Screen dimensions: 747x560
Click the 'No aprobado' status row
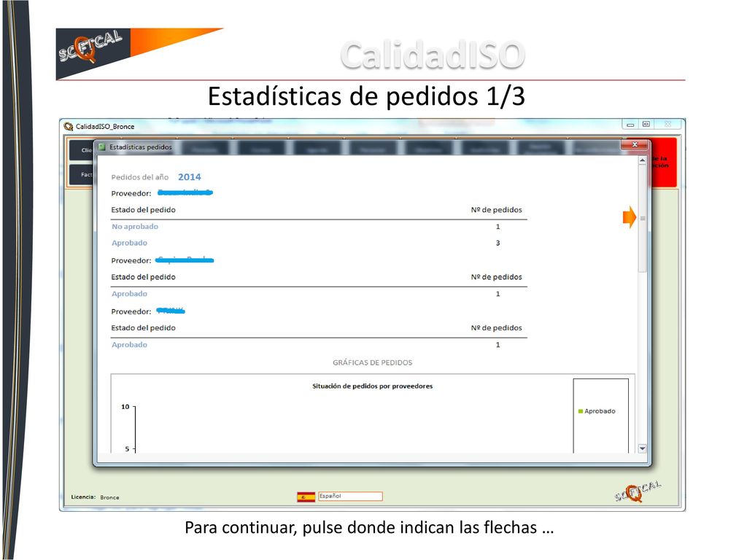[x=319, y=227]
